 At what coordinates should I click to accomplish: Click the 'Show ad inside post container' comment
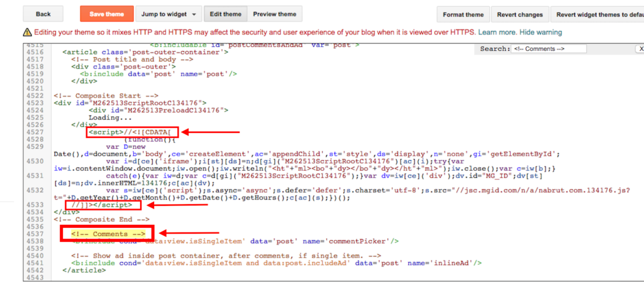[x=226, y=256]
